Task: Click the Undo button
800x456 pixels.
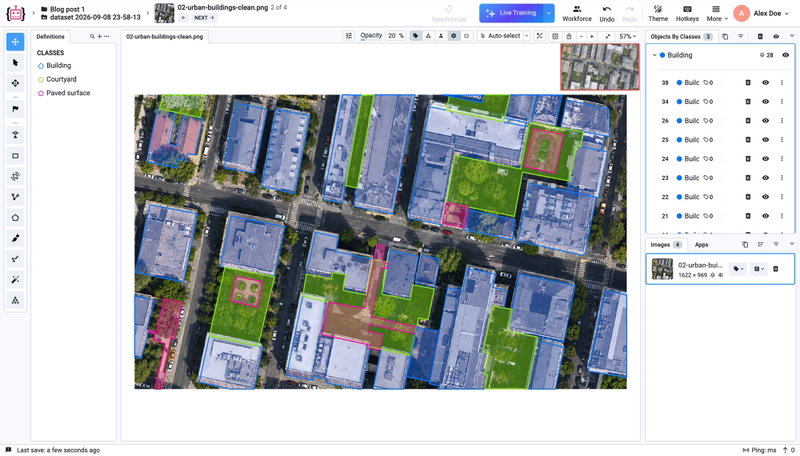Action: pos(607,14)
